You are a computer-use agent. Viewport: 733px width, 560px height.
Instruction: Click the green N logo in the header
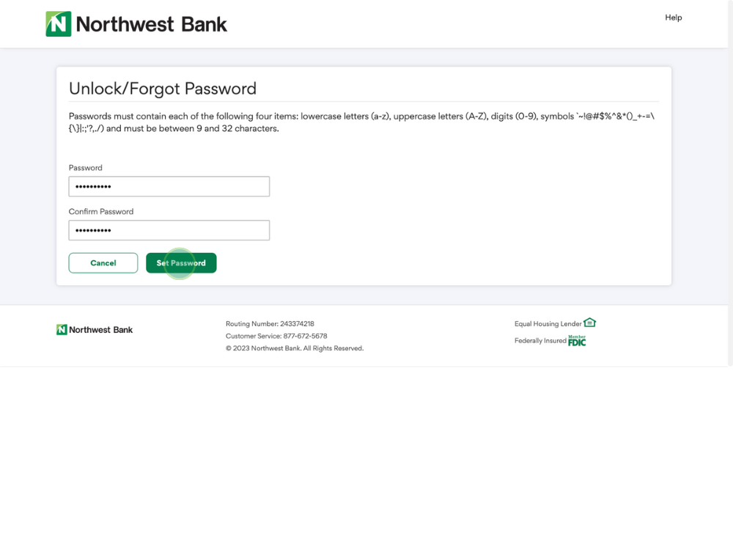(59, 24)
